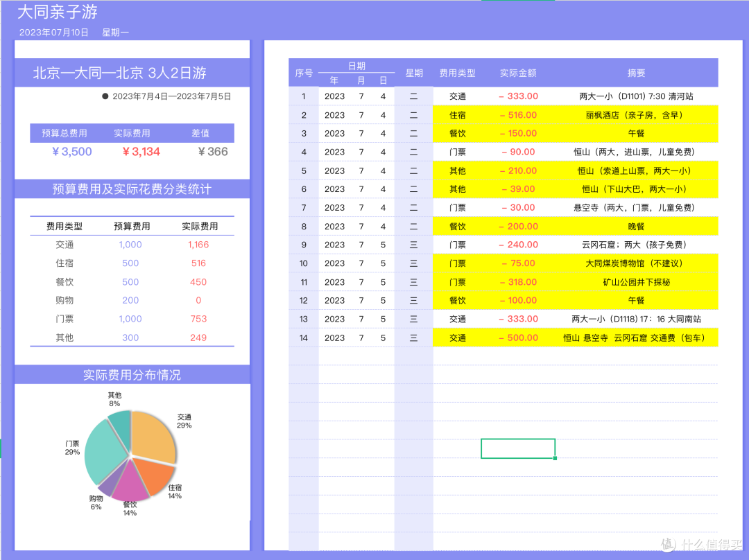Screen dimensions: 749x560
Task: Select amount -100.00 in row 12
Action: pyautogui.click(x=519, y=300)
